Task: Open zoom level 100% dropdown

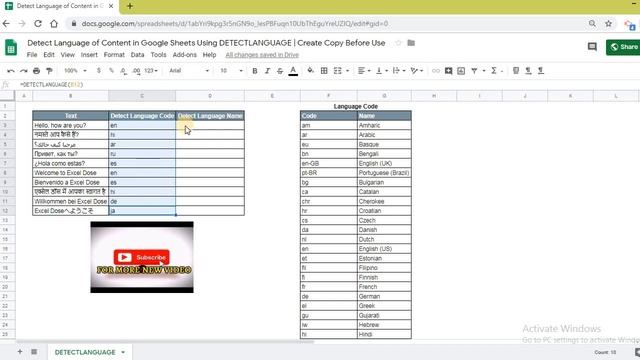Action: click(x=75, y=71)
